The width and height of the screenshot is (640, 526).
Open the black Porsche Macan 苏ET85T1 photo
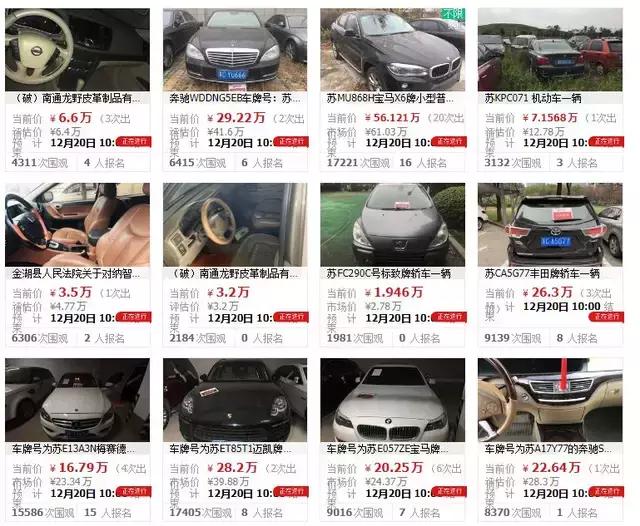[235, 400]
